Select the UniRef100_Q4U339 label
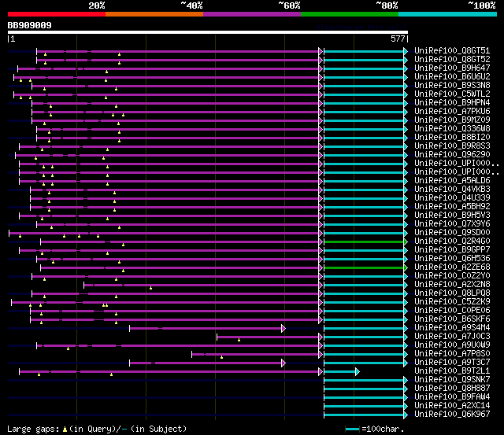The height and width of the screenshot is (435, 504). pyautogui.click(x=452, y=198)
